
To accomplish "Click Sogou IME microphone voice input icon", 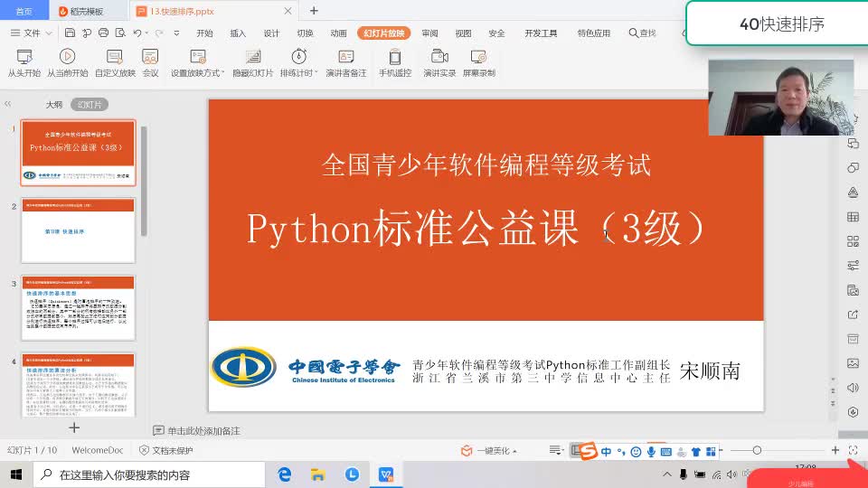I will click(651, 452).
